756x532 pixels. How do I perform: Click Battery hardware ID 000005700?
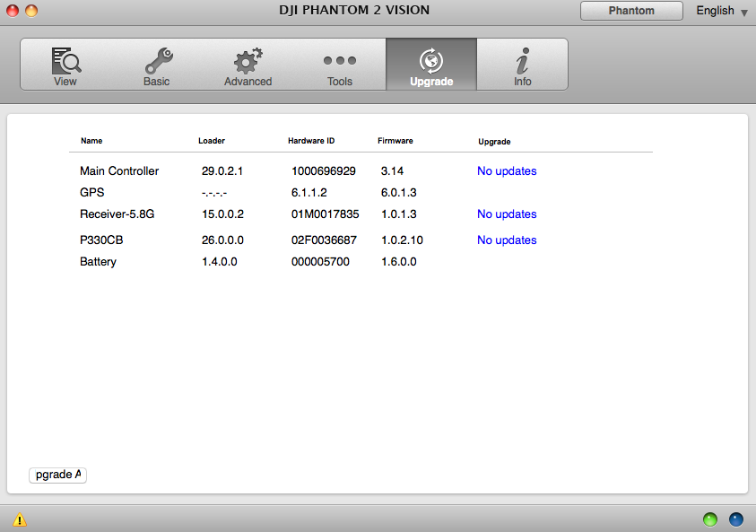(321, 262)
